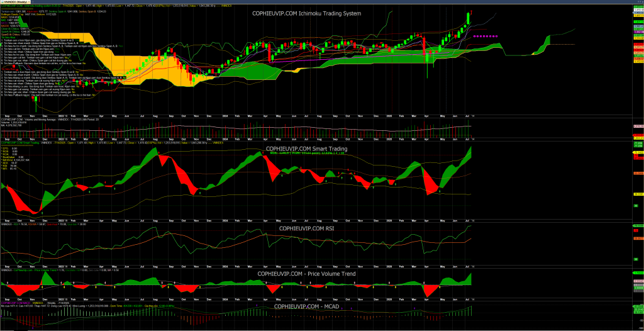
Task: Click the MFI 85.16 value
Action: (13, 169)
